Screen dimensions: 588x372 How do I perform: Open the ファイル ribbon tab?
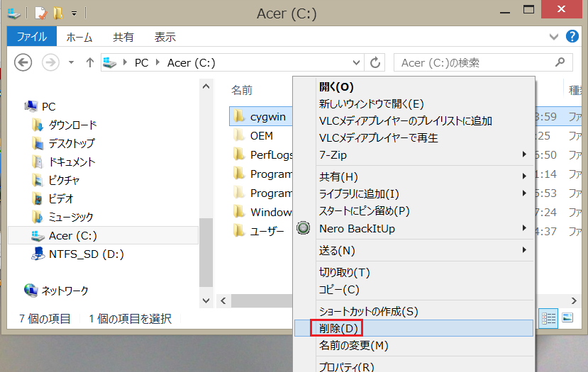pos(32,37)
